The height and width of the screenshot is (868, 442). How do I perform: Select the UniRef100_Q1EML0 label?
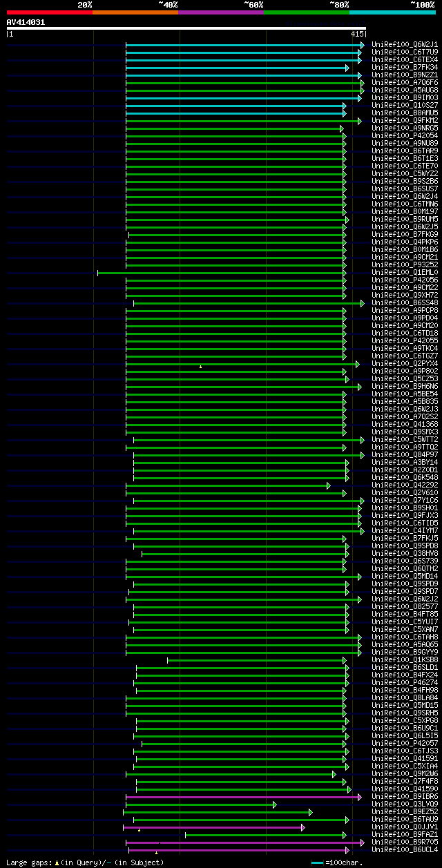point(405,272)
